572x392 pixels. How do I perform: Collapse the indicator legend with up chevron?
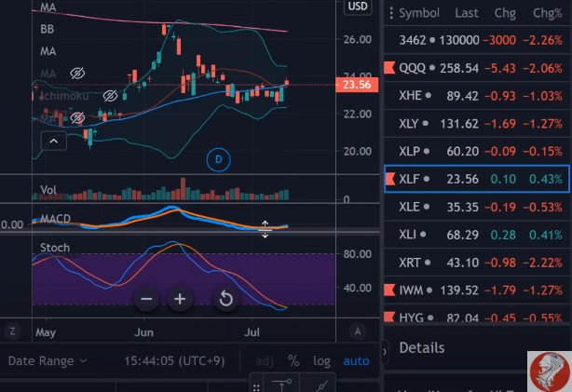coord(54,142)
